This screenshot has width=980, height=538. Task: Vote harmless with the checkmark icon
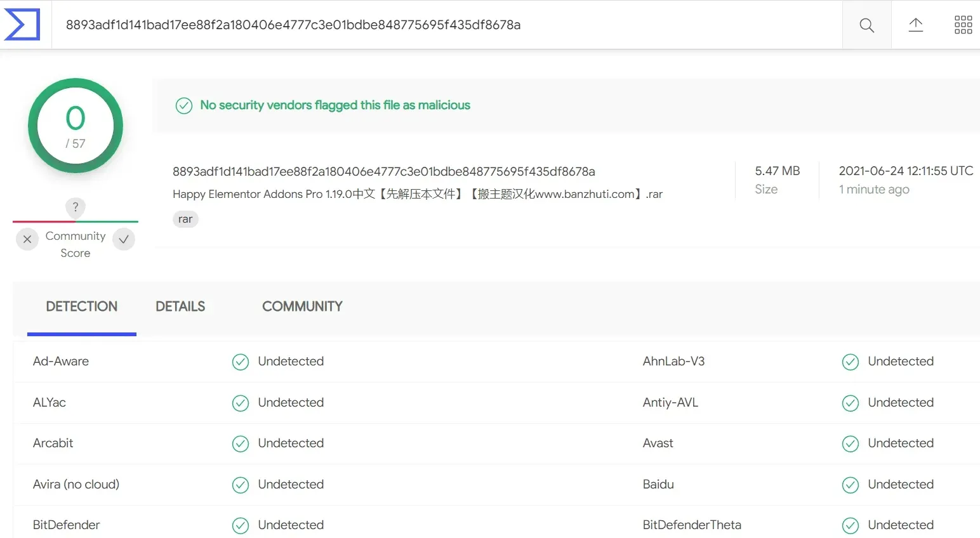tap(124, 239)
